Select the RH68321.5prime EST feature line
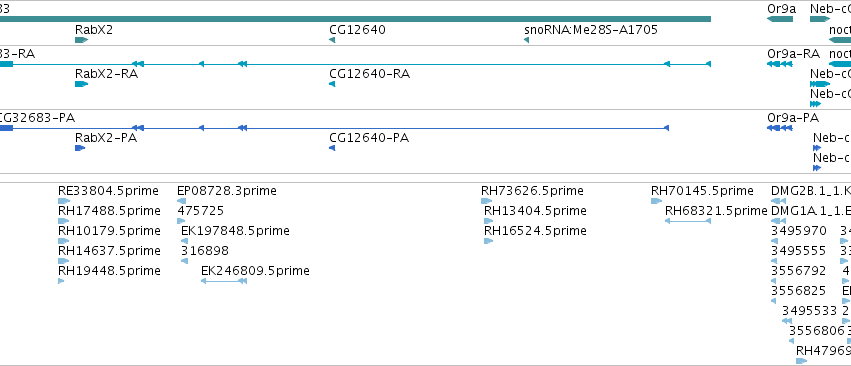Screen dimensions: 851x366 pyautogui.click(x=688, y=221)
